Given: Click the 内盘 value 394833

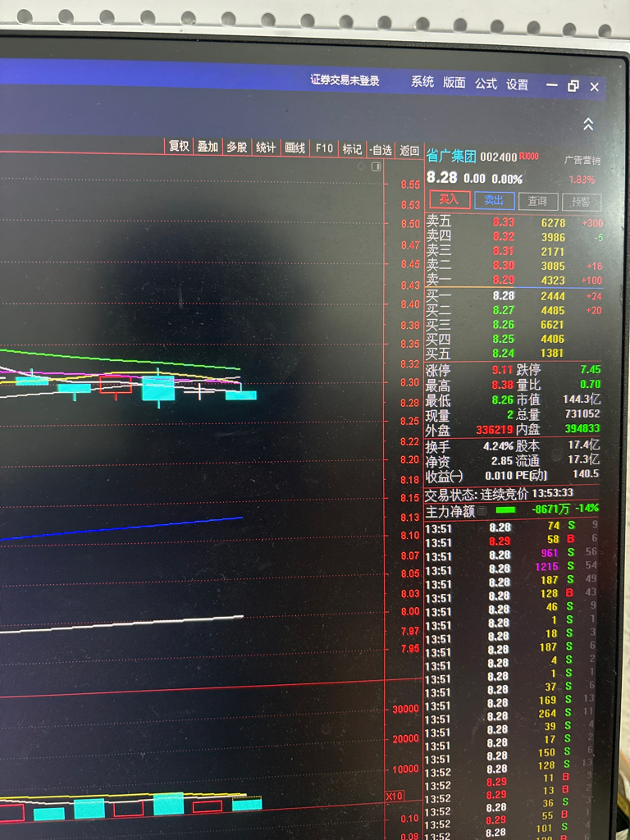Looking at the screenshot, I should [x=582, y=428].
